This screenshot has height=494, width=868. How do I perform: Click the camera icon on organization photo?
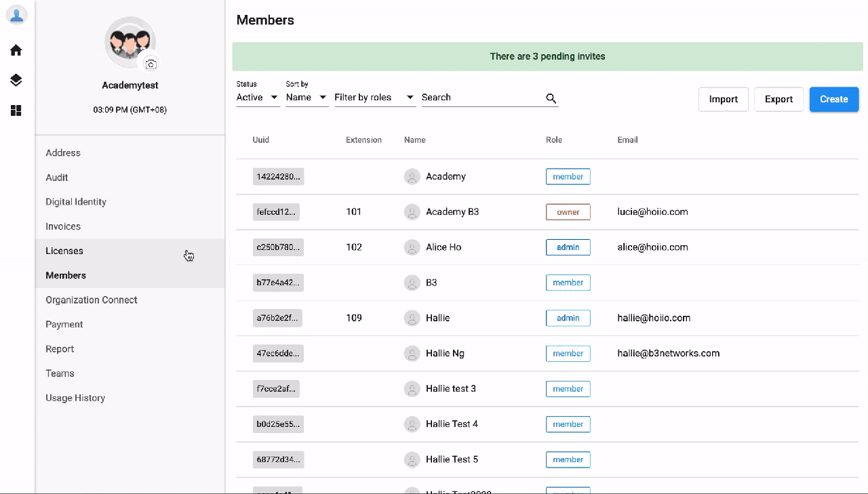151,64
